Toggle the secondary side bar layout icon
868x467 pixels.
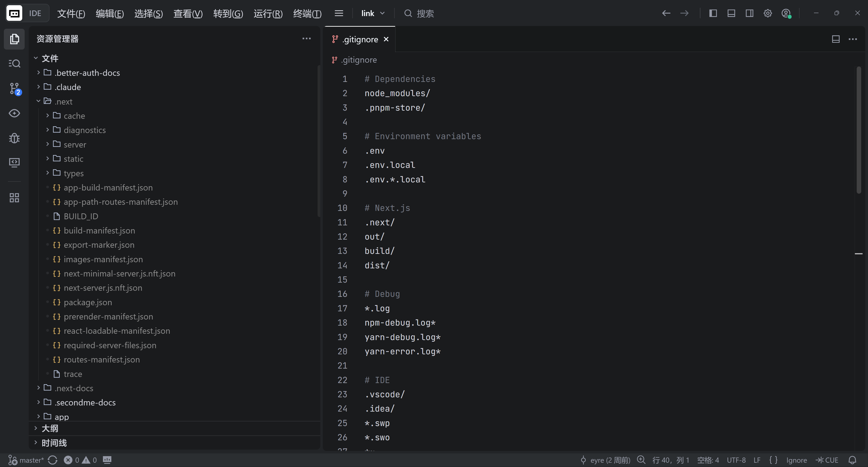pyautogui.click(x=749, y=14)
